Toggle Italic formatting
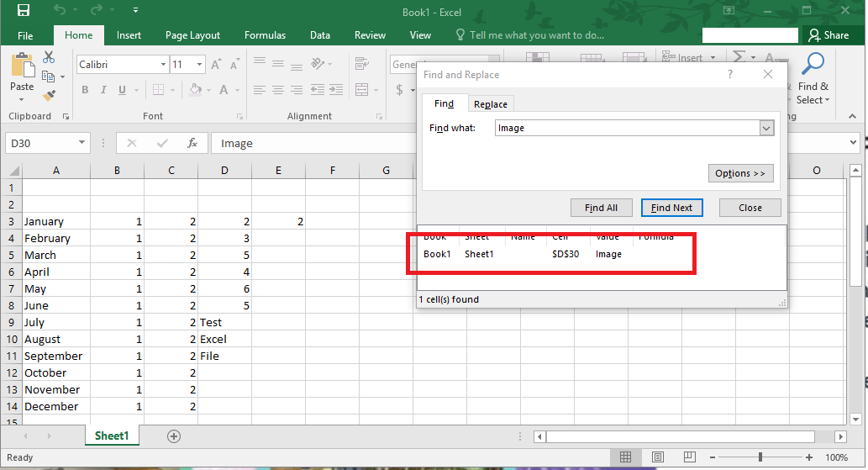868x470 pixels. (x=104, y=90)
